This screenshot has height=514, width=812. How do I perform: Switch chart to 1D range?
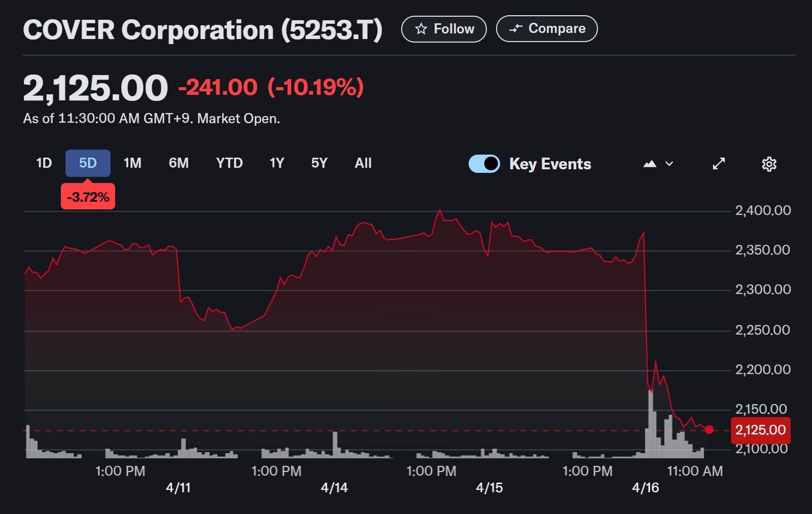44,163
